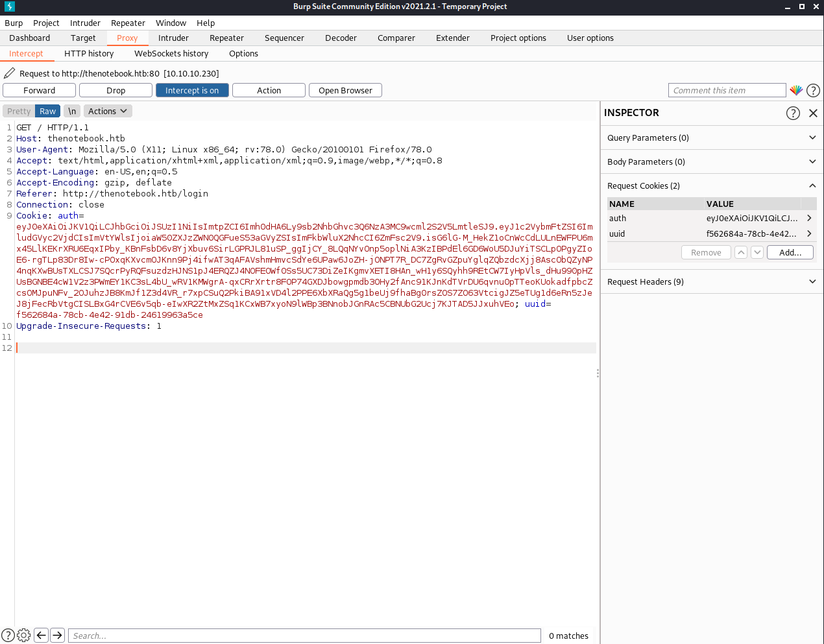Open the Intruder menu
The width and height of the screenshot is (824, 644).
pos(85,23)
